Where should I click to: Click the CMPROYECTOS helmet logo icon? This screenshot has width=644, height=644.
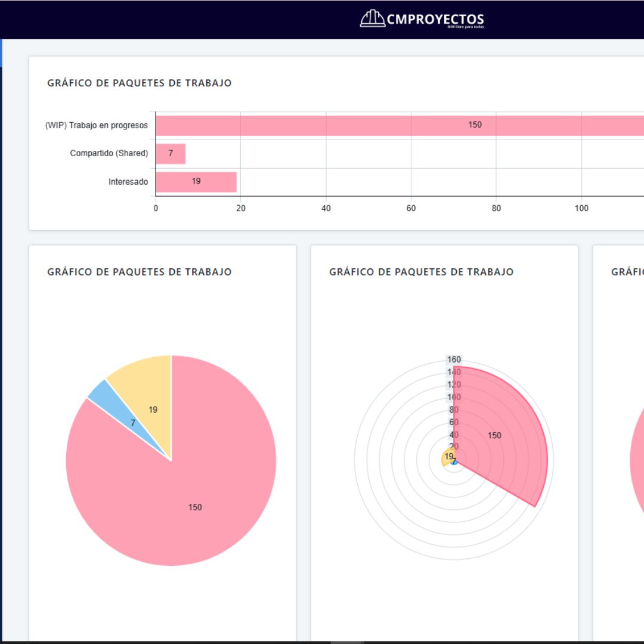pyautogui.click(x=372, y=19)
